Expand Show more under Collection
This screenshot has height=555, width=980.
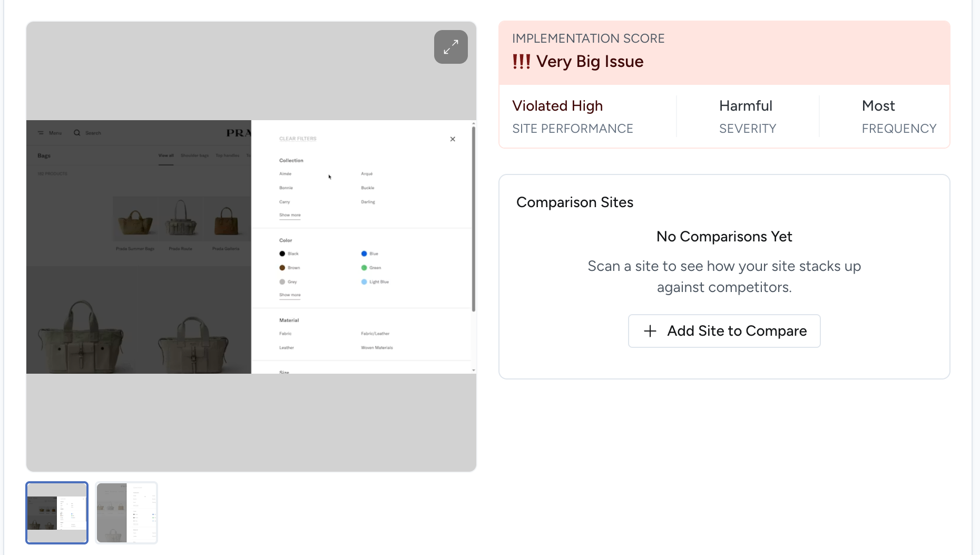coord(290,215)
